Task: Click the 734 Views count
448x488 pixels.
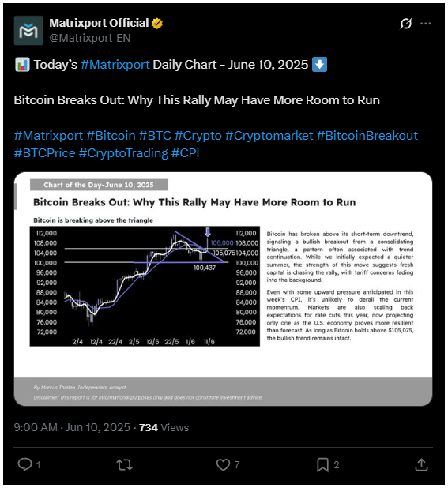Action: point(164,427)
